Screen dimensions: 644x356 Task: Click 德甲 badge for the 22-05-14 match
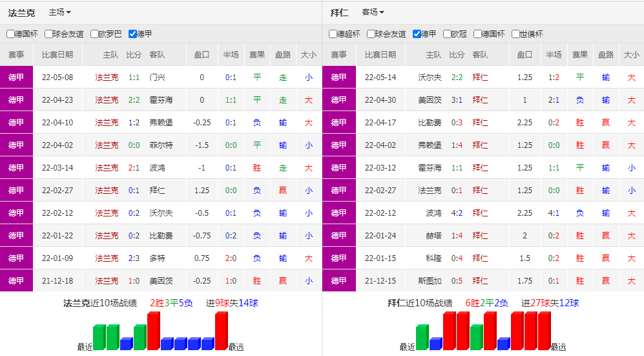coord(339,77)
